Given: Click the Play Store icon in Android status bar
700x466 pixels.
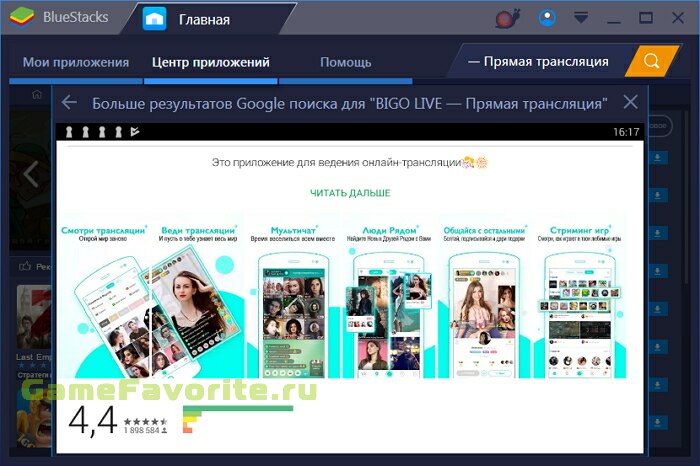Looking at the screenshot, I should [135, 131].
